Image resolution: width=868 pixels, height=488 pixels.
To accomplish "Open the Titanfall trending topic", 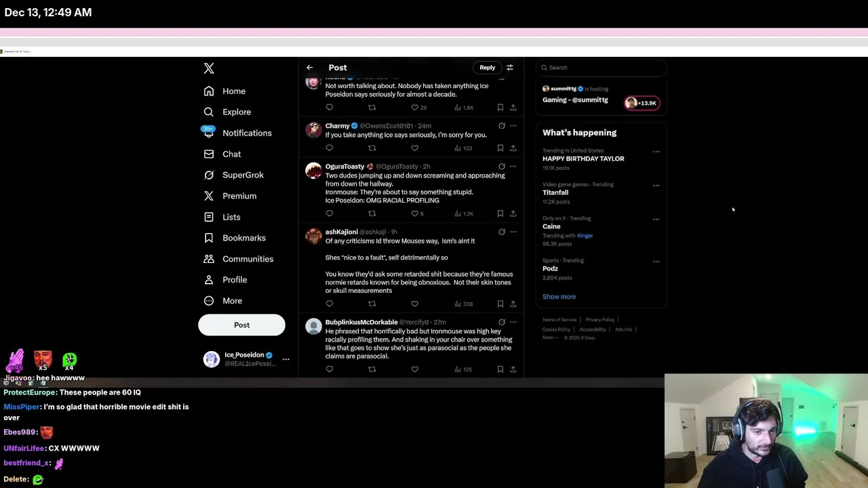I will pos(555,192).
